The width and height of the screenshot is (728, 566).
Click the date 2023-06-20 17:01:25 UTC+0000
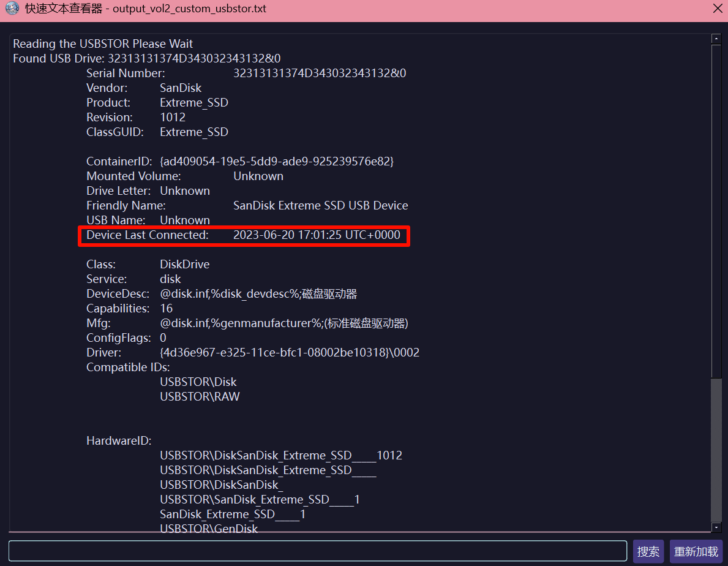coord(317,235)
